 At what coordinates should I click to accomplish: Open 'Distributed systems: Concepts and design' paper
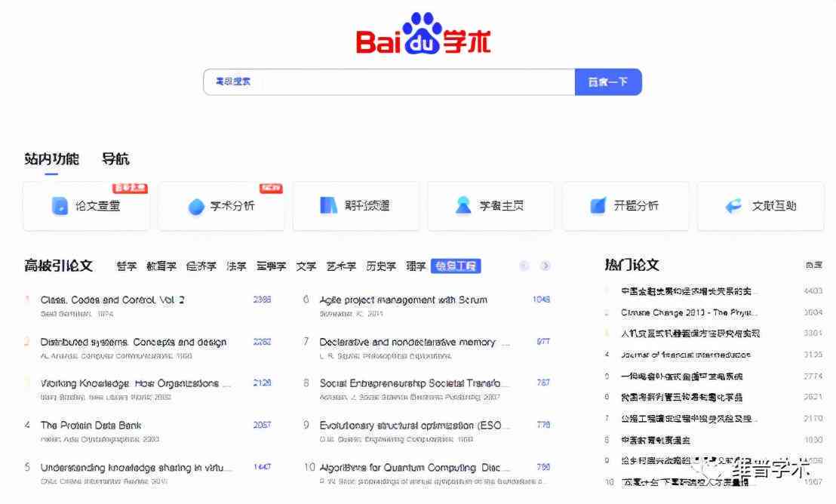click(134, 342)
